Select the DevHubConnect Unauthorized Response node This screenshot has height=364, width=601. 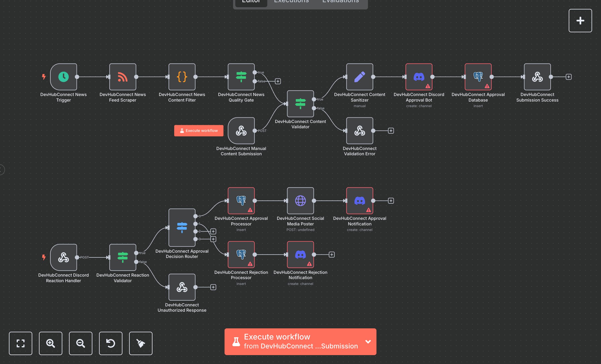pos(182,287)
